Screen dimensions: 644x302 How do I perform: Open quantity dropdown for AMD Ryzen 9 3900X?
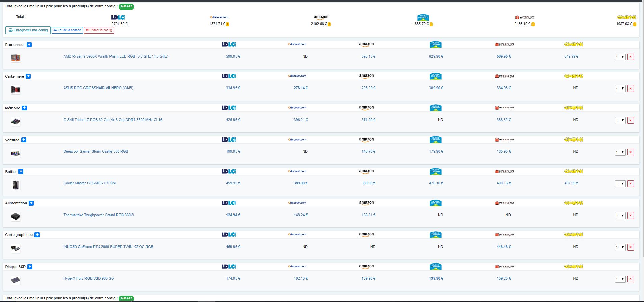pyautogui.click(x=620, y=57)
